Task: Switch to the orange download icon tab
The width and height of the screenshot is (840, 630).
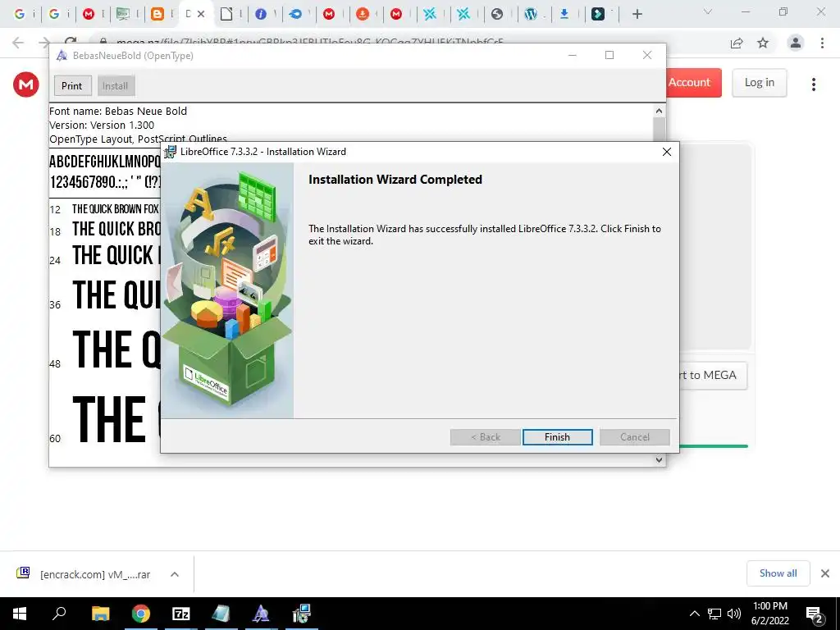Action: point(363,14)
